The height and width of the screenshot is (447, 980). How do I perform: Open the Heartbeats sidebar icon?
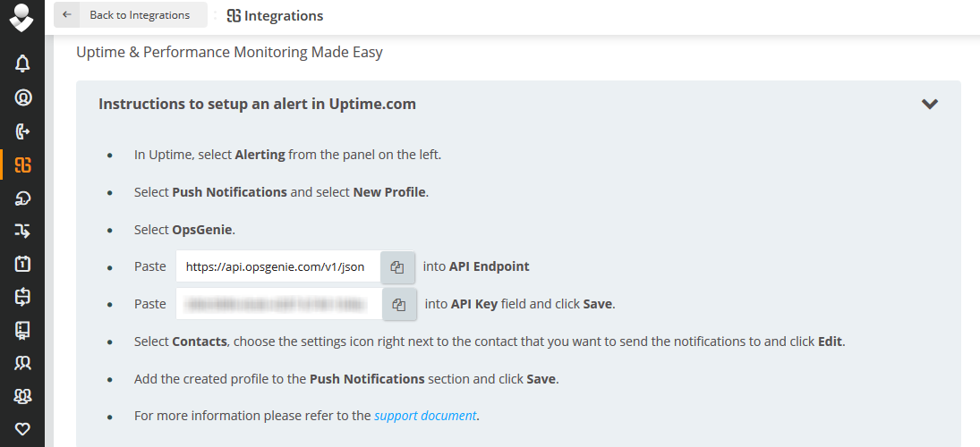click(x=22, y=198)
